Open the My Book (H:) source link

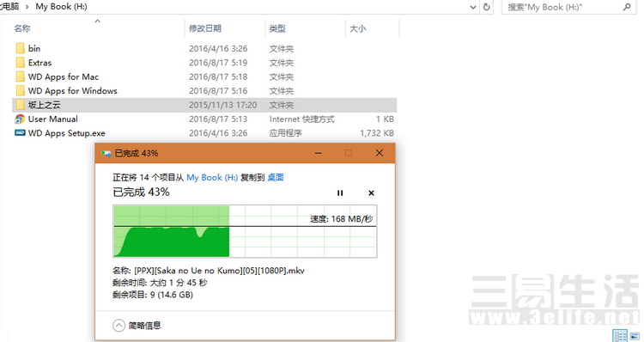212,178
